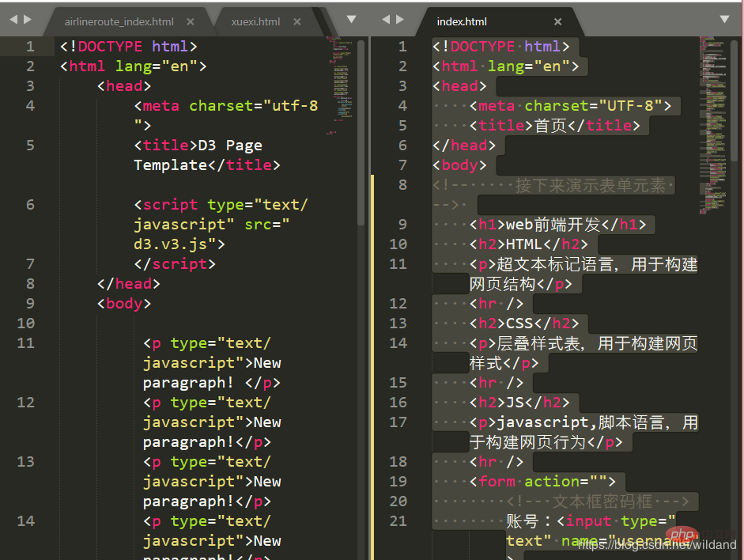Viewport: 744px width, 560px height.
Task: Click line number 19 in right pane gutter
Action: (x=398, y=482)
